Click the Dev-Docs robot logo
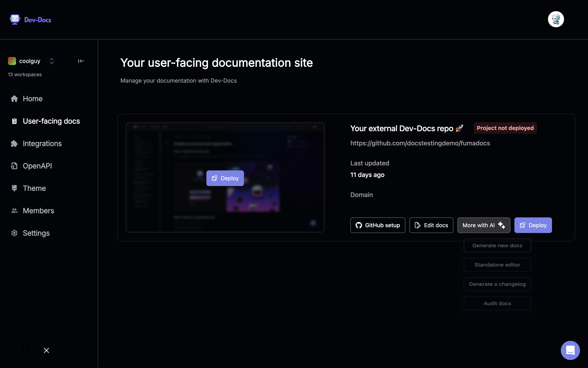The height and width of the screenshot is (368, 588). click(15, 19)
